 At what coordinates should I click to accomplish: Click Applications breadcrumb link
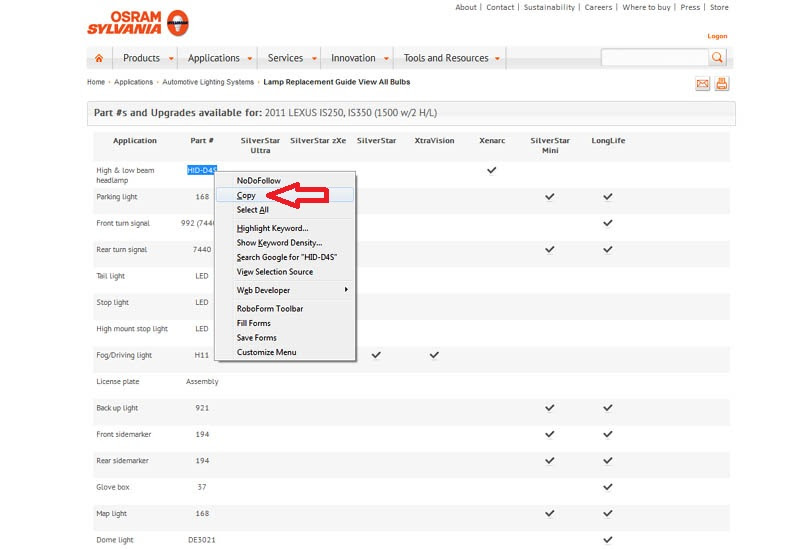click(x=133, y=82)
